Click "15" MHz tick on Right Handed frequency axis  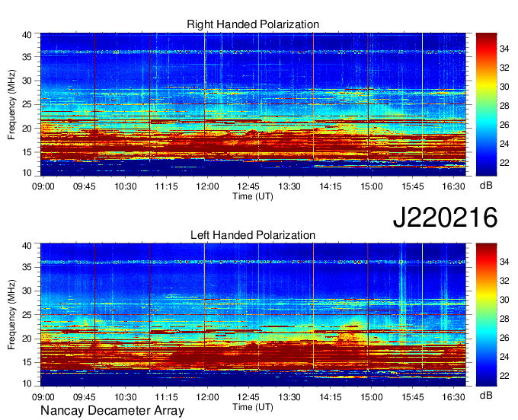coord(27,152)
